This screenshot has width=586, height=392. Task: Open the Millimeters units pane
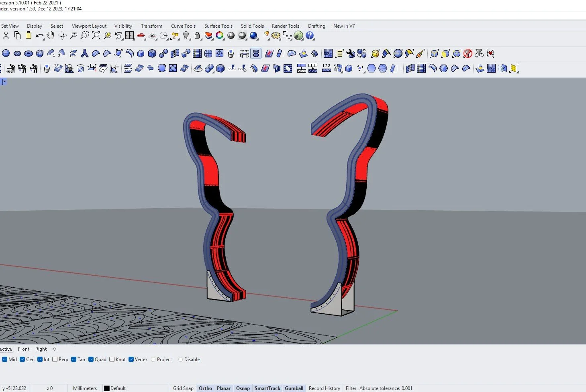click(85, 388)
